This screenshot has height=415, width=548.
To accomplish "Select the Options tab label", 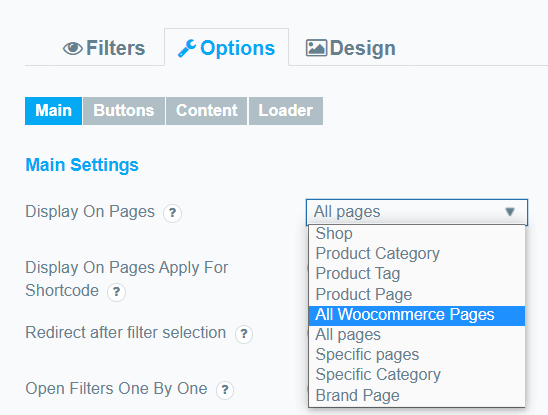I will tap(238, 48).
